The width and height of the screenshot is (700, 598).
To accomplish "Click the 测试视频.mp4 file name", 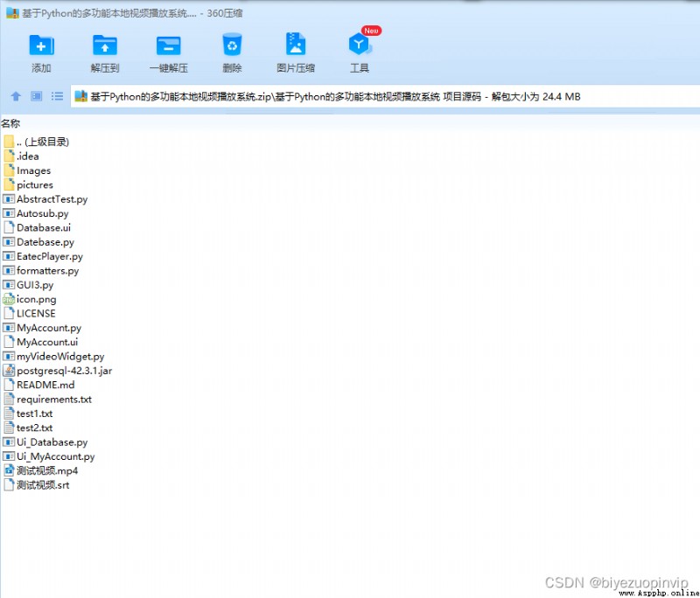I will (47, 470).
